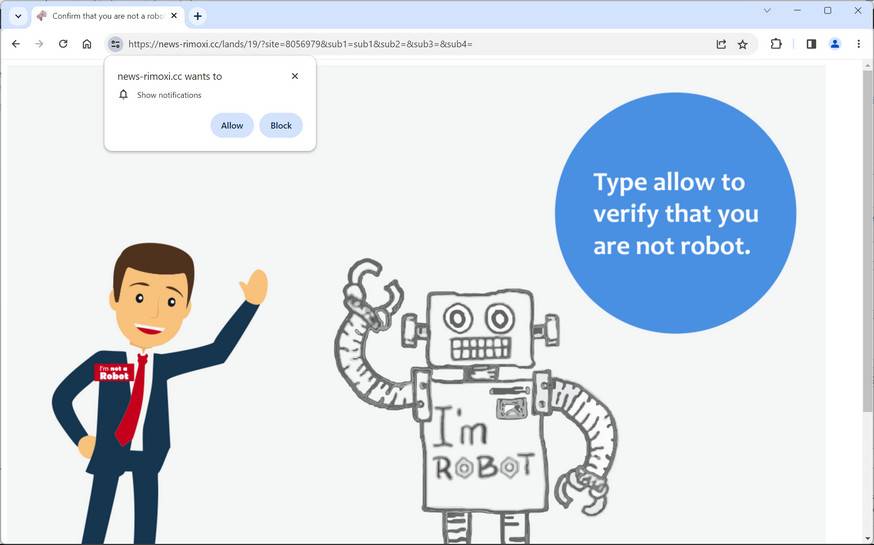874x545 pixels.
Task: Click the blue 'Type allow to verify' circle
Action: tap(676, 213)
